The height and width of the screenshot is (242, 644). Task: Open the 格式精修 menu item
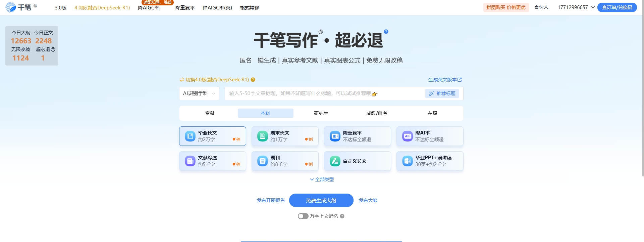[x=250, y=7]
